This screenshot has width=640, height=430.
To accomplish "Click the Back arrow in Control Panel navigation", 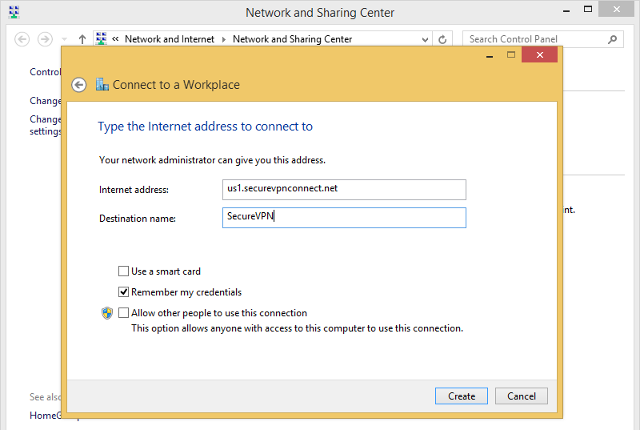I will point(22,40).
